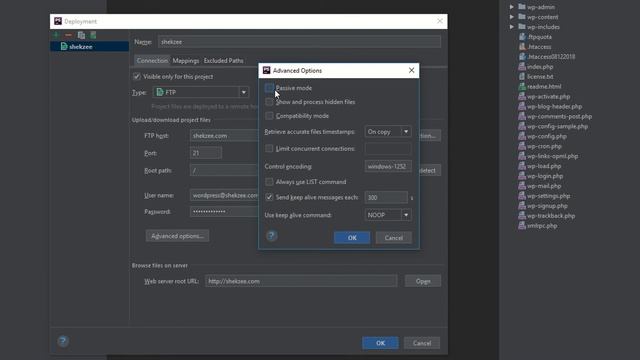Click OK in Advanced Options dialog
The image size is (640, 360).
[352, 238]
